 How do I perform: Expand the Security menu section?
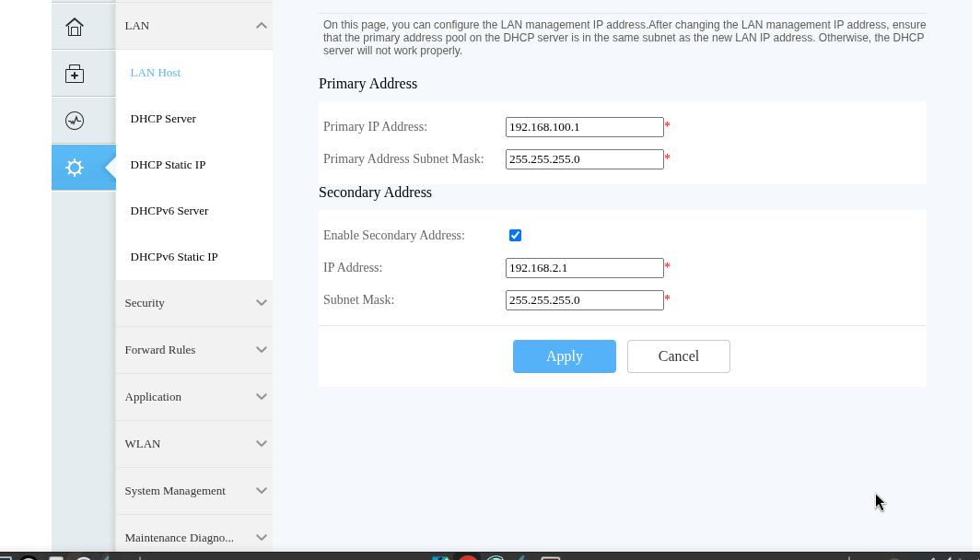[193, 303]
